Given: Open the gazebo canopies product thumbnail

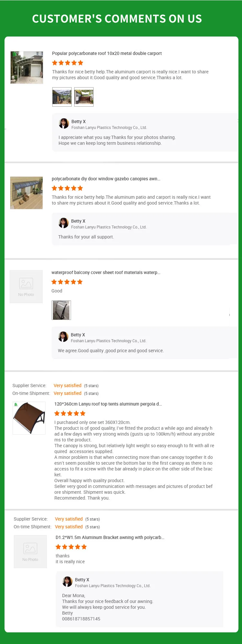Looking at the screenshot, I should tap(26, 193).
